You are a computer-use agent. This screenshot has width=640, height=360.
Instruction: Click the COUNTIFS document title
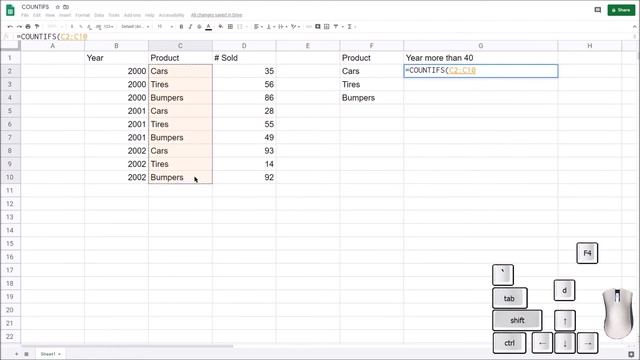click(x=35, y=7)
